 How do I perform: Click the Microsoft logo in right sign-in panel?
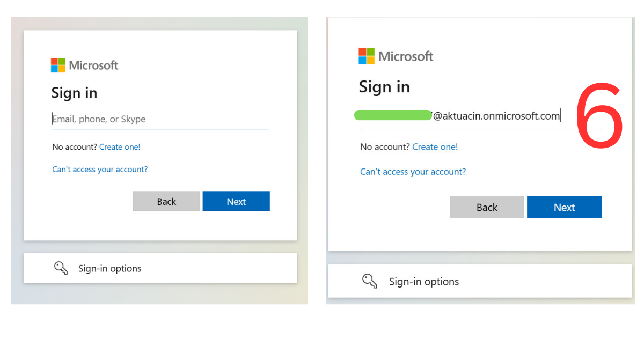coord(396,56)
